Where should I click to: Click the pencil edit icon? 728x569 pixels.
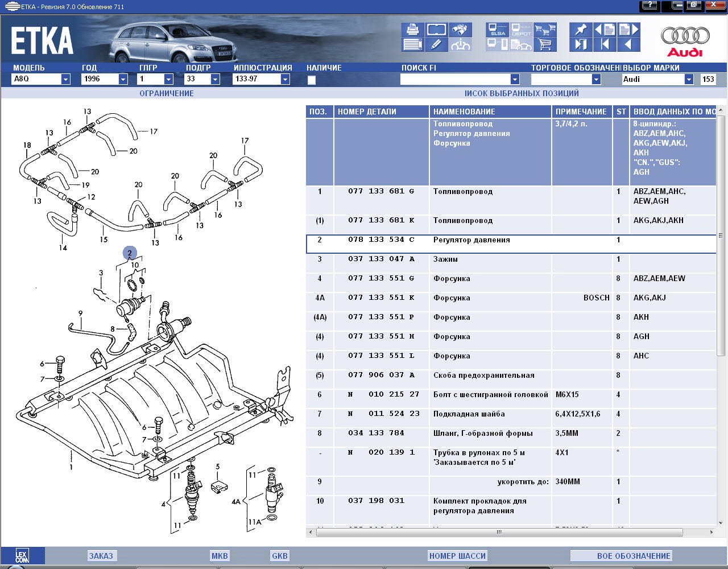(x=436, y=44)
